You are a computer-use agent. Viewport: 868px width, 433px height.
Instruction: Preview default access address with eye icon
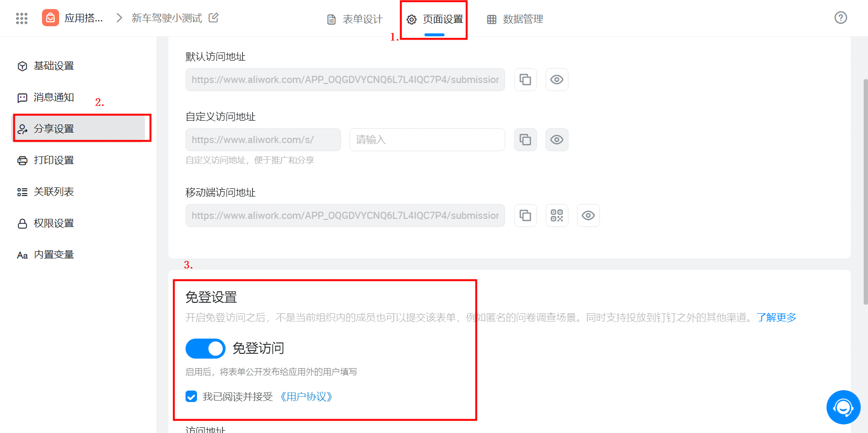coord(557,80)
